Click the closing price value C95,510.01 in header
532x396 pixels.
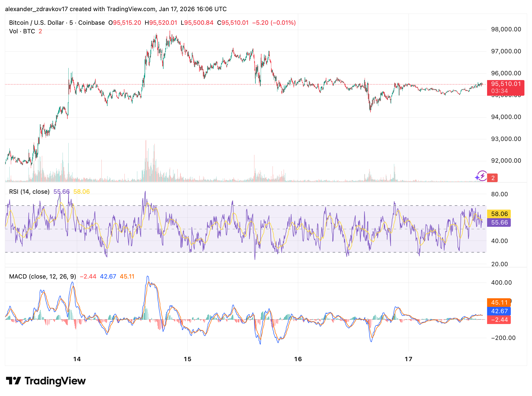[x=233, y=23]
